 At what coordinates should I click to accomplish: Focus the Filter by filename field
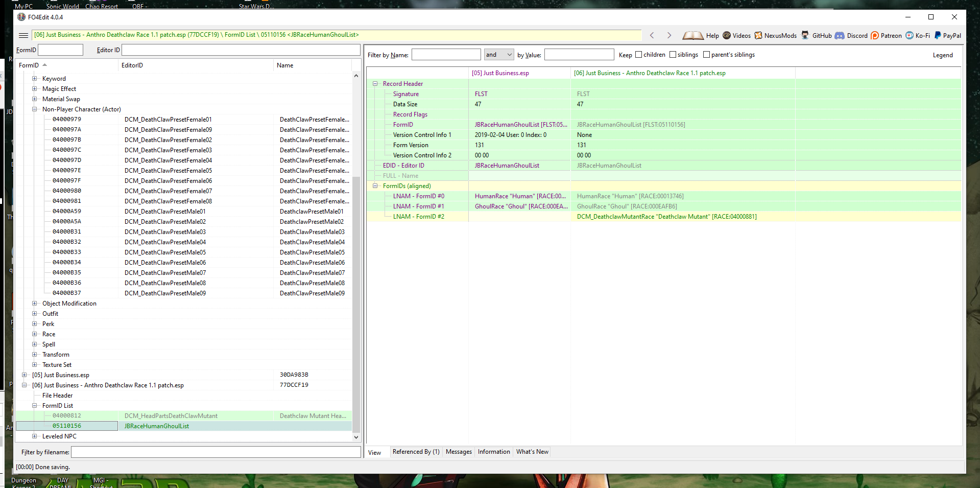tap(216, 452)
